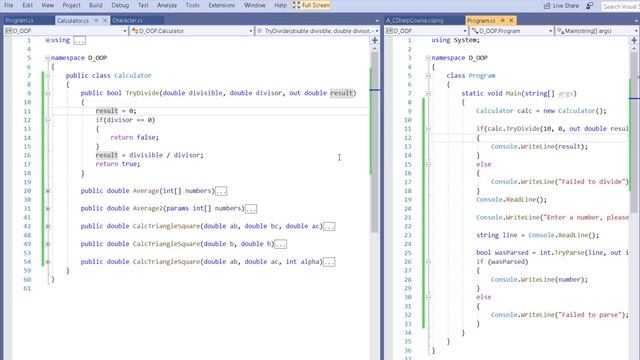
Task: Expand CalcTriangleSquare(ab, bc, ac) method
Action: (47, 226)
